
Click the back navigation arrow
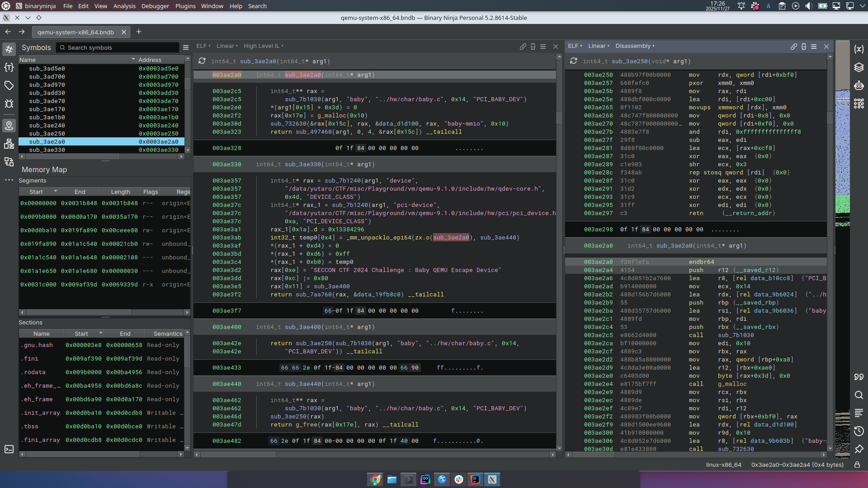tap(8, 32)
